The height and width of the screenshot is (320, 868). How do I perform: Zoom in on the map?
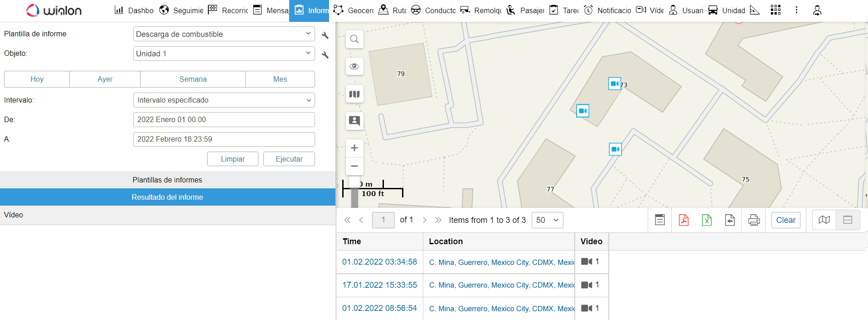[354, 148]
